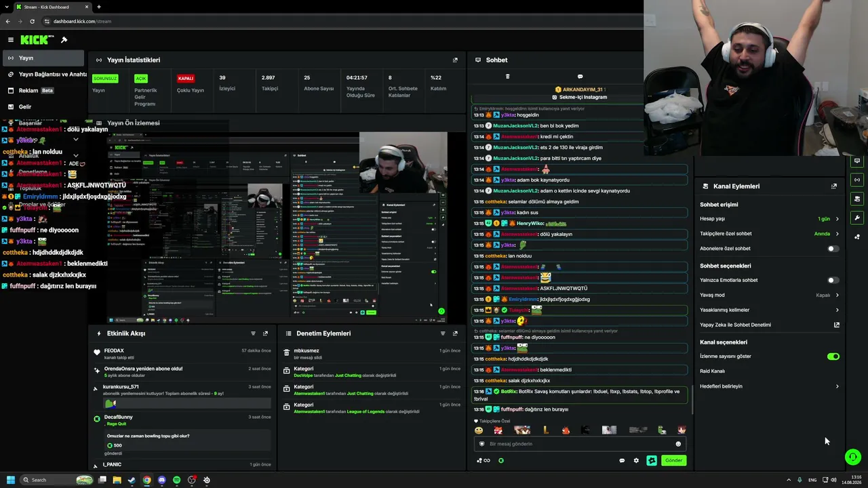Open the green headset support bubble
This screenshot has height=488, width=868.
tap(853, 457)
